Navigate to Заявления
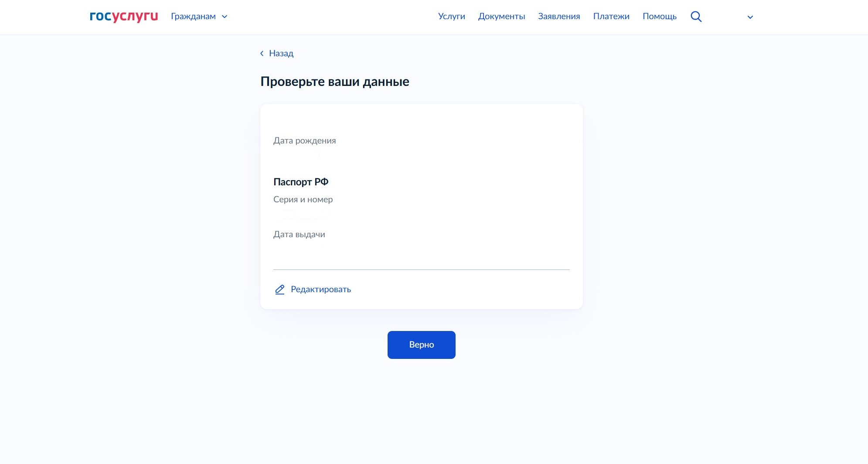 click(x=558, y=17)
